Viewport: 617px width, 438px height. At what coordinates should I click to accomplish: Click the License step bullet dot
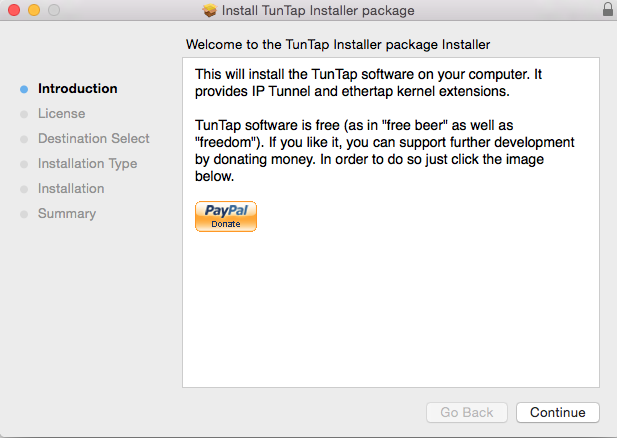point(24,114)
